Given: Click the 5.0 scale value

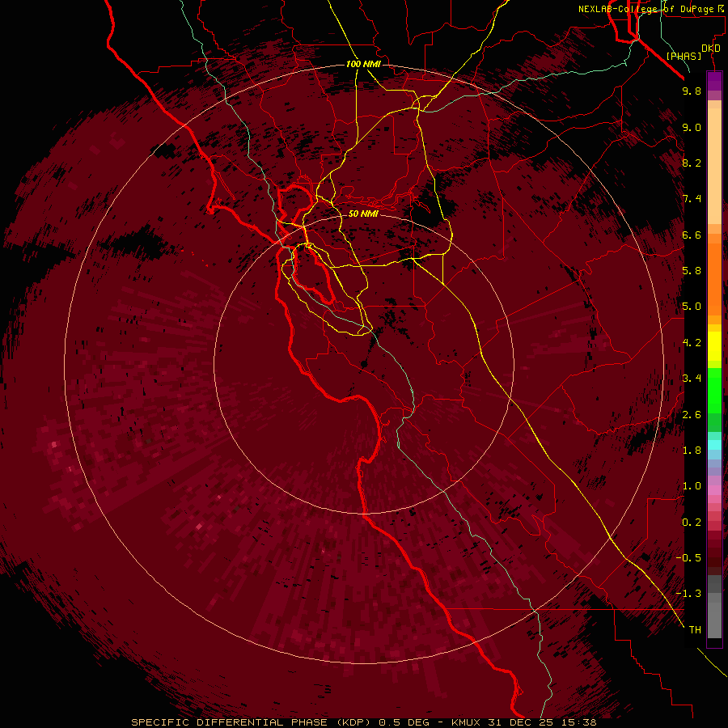Looking at the screenshot, I should (692, 307).
